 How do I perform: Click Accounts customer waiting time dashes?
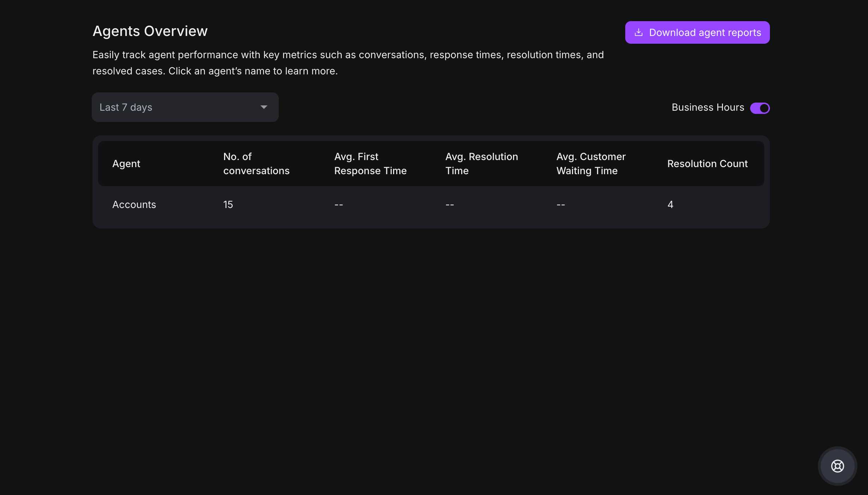561,204
